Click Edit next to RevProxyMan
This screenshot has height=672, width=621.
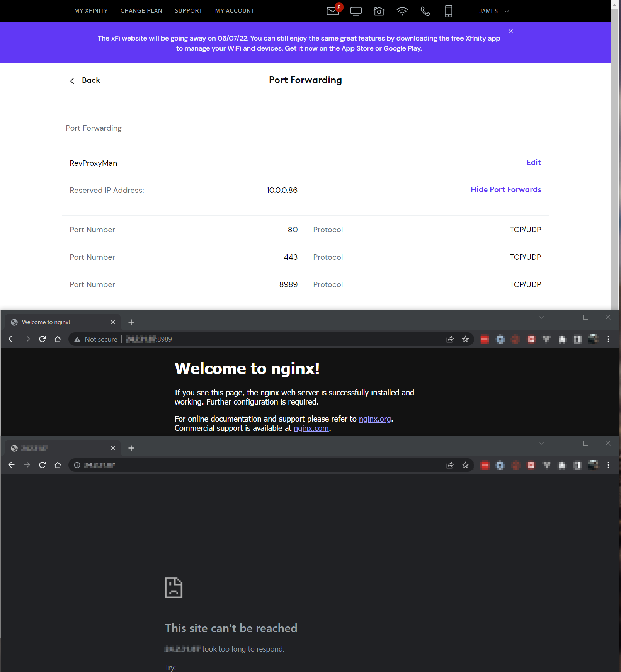tap(533, 163)
